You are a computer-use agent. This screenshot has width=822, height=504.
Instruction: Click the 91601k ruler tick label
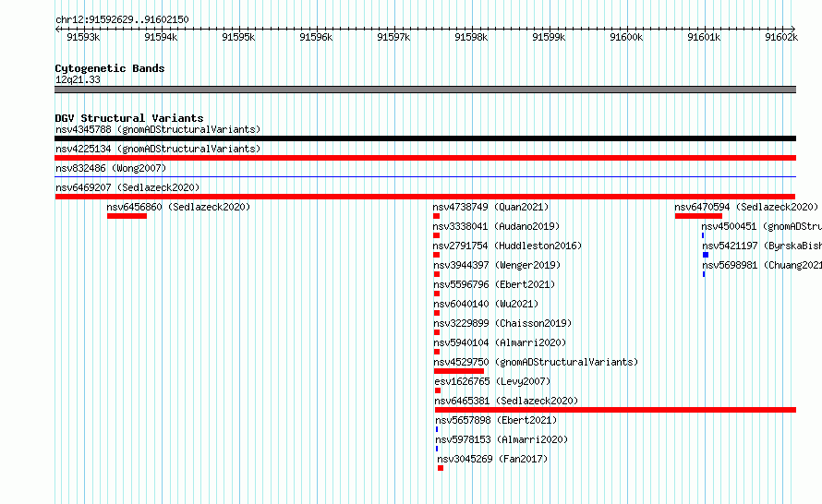(704, 37)
